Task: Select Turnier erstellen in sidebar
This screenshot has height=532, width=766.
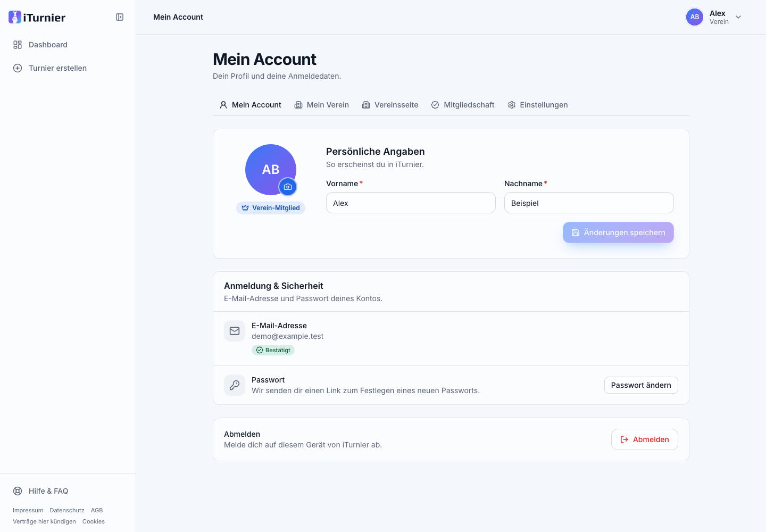Action: (68, 68)
